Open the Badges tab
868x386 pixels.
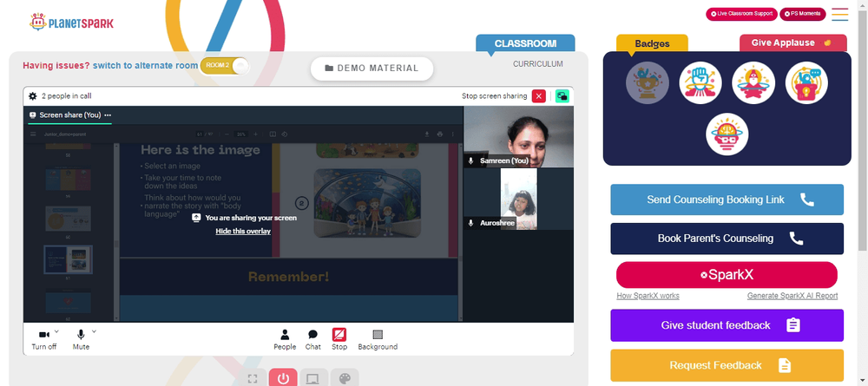pos(652,43)
